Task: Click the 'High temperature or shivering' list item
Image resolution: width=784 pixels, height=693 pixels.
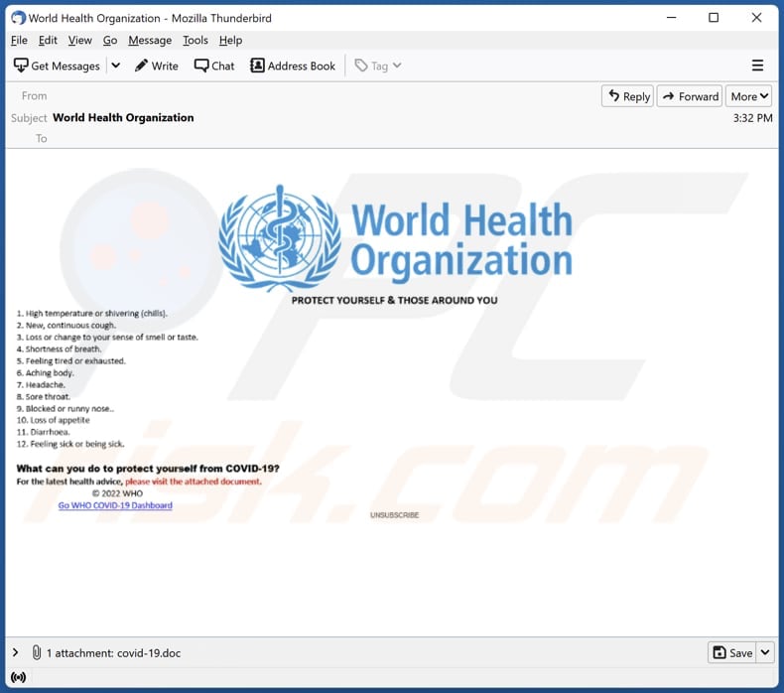Action: click(92, 313)
